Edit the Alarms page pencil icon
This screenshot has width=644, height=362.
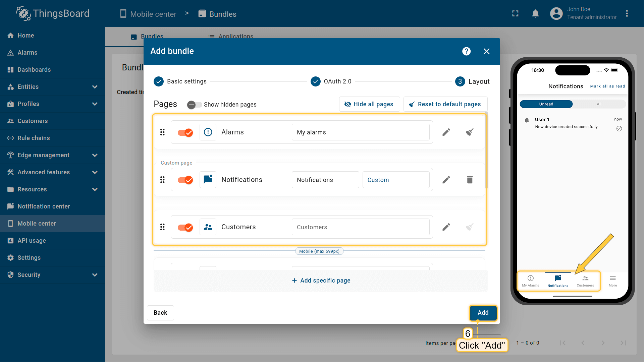[x=446, y=132]
